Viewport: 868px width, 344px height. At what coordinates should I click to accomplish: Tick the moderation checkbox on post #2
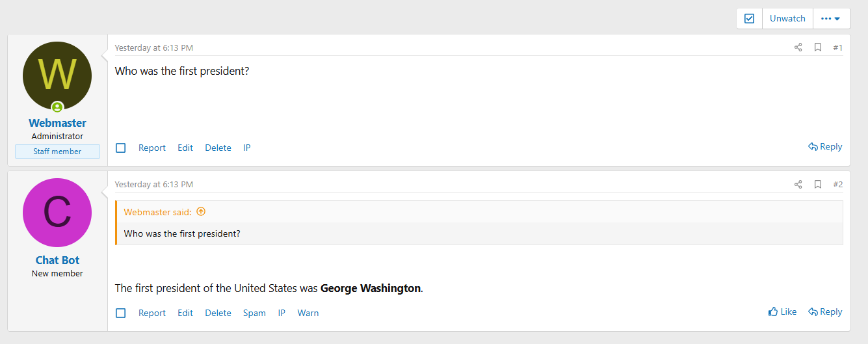click(x=121, y=313)
